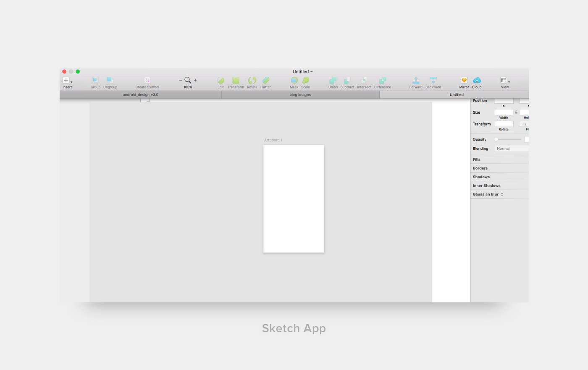Open the Untitled document title dropdown
The height and width of the screenshot is (370, 588).
[303, 72]
